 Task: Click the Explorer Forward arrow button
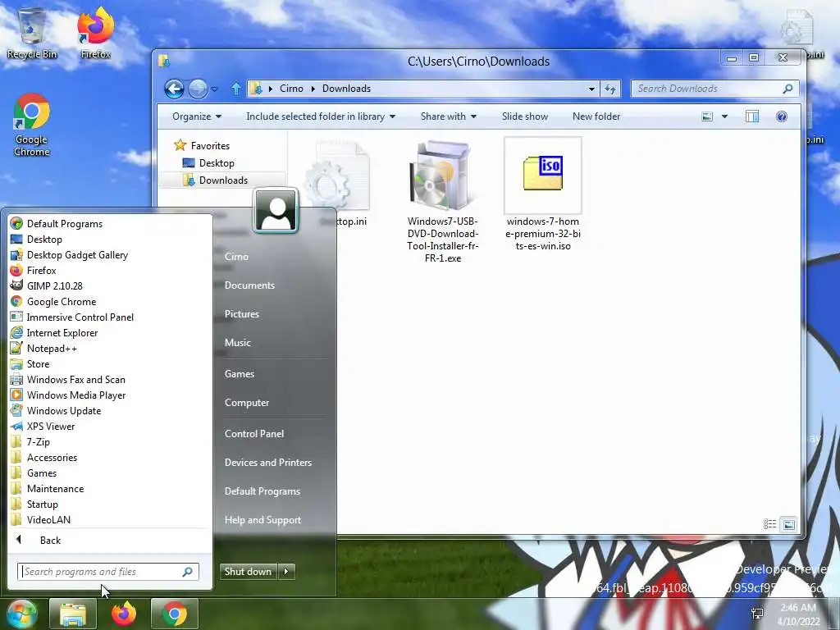click(198, 89)
